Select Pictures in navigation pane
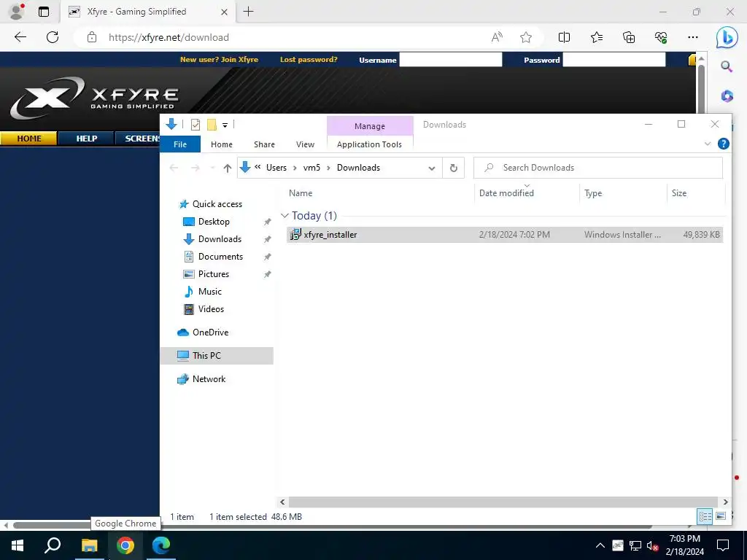This screenshot has height=560, width=747. tap(214, 274)
